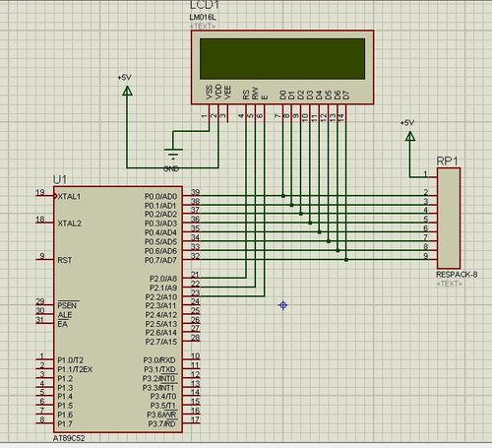This screenshot has height=448, width=492.
Task: Select the GND ground symbol
Action: click(x=173, y=154)
